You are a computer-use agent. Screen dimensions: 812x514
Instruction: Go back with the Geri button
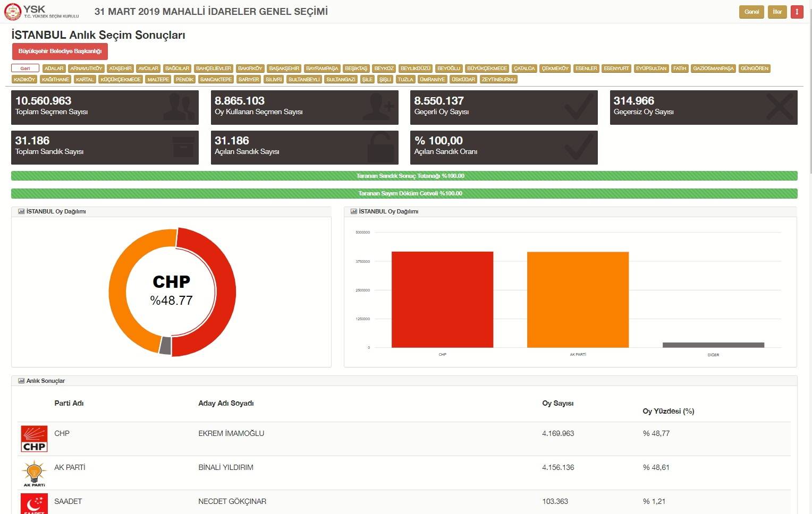pyautogui.click(x=25, y=68)
